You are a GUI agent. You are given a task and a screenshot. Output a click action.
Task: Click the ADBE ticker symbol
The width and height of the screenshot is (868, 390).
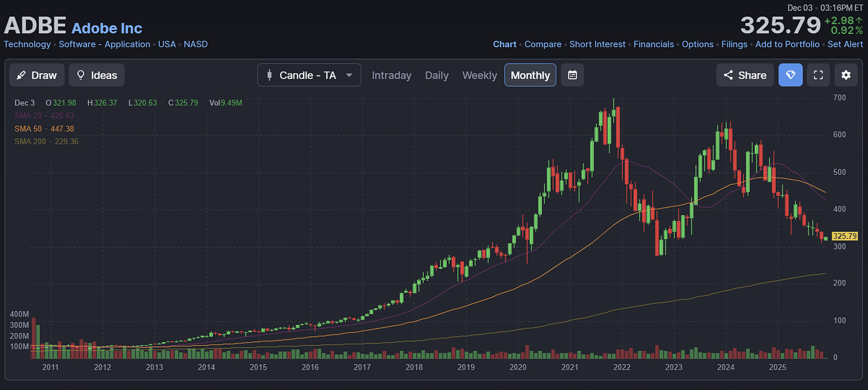(x=35, y=26)
